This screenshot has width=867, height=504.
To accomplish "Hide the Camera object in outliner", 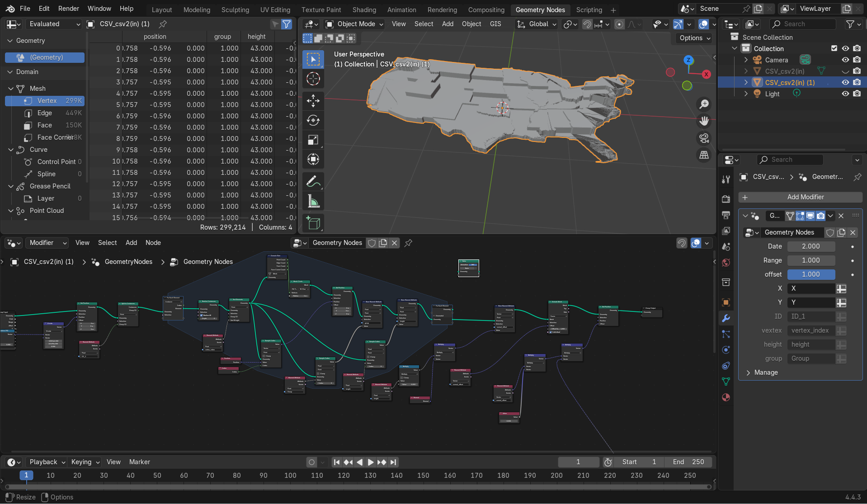I will pyautogui.click(x=845, y=60).
